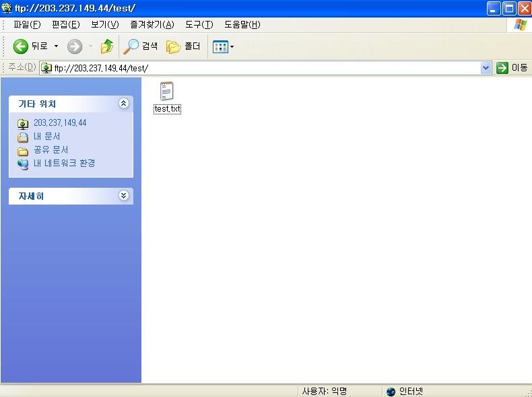This screenshot has height=397, width=532.
Task: Open the 내 네트워크 환경 link
Action: tap(65, 163)
